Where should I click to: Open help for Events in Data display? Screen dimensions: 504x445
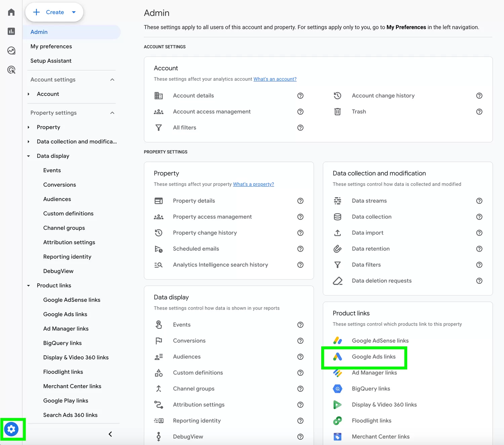300,325
